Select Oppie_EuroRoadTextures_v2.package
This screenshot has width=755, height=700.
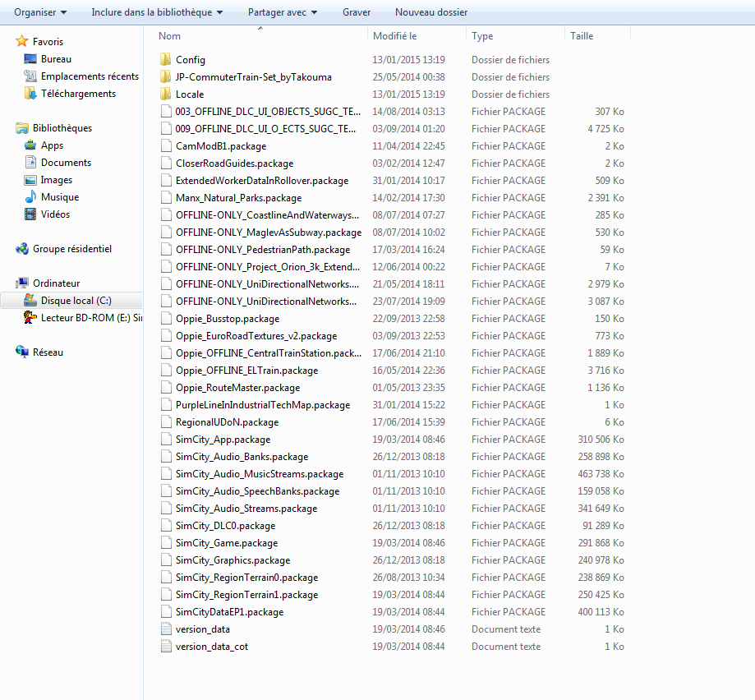click(256, 336)
